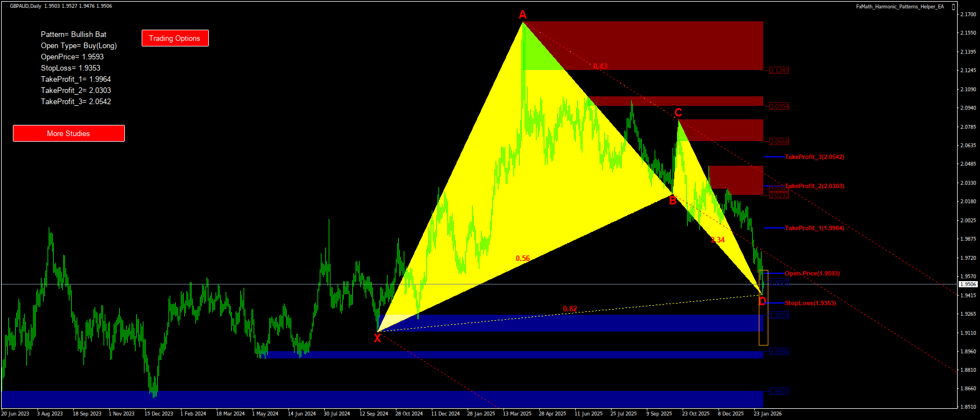The height and width of the screenshot is (420, 980).
Task: Click the 'OpenPrice= 1.9593' info line
Action: coord(72,57)
